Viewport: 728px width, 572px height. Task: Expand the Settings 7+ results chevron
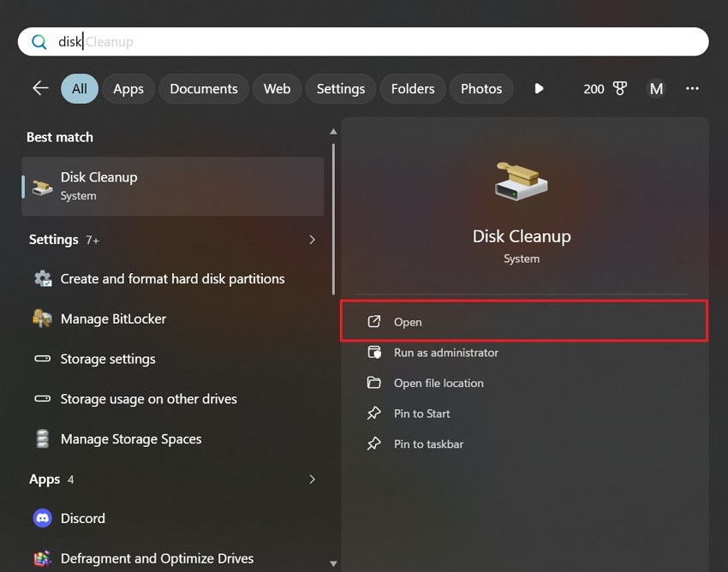point(312,240)
